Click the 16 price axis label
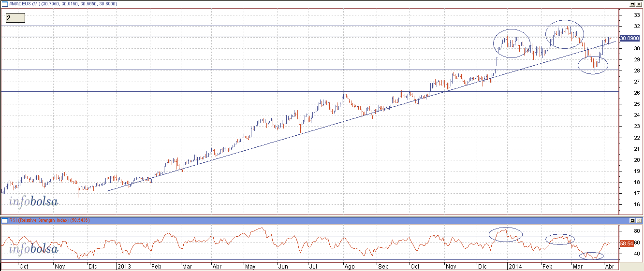Image resolution: width=644 pixels, height=271 pixels. [637, 204]
